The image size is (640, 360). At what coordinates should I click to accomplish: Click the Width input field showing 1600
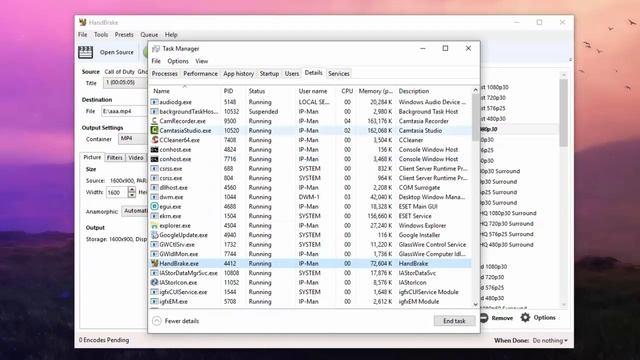pyautogui.click(x=117, y=192)
